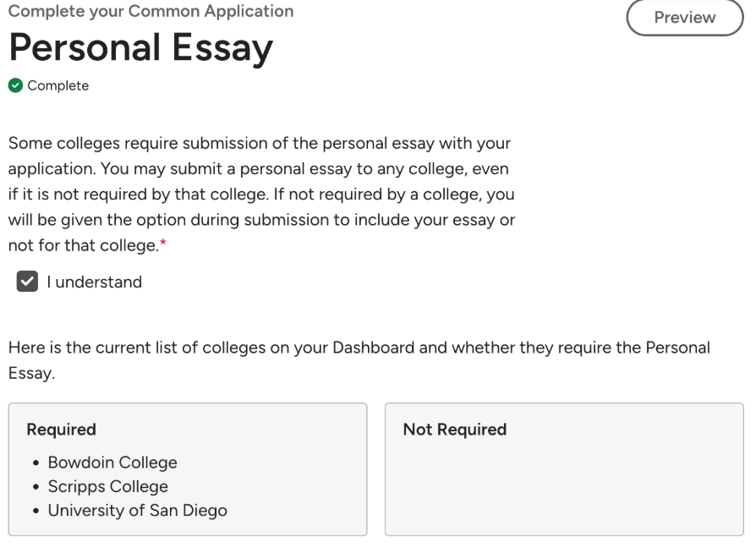Click the bullet beside University of San Diego

pos(36,511)
